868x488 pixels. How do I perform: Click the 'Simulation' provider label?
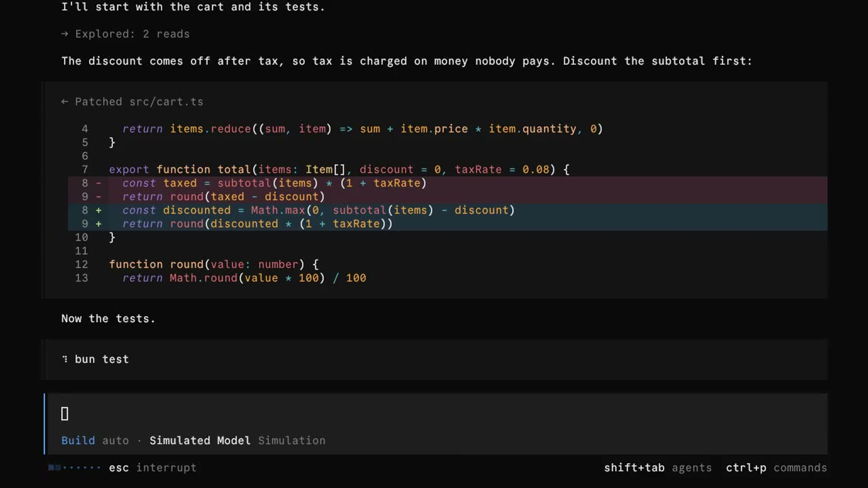tap(292, 440)
